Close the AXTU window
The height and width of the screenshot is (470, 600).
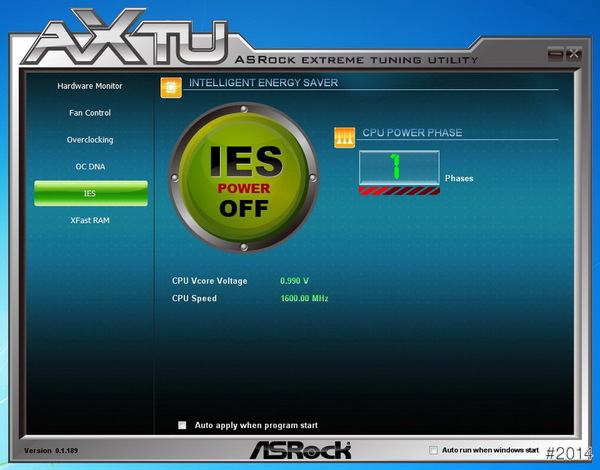point(573,54)
